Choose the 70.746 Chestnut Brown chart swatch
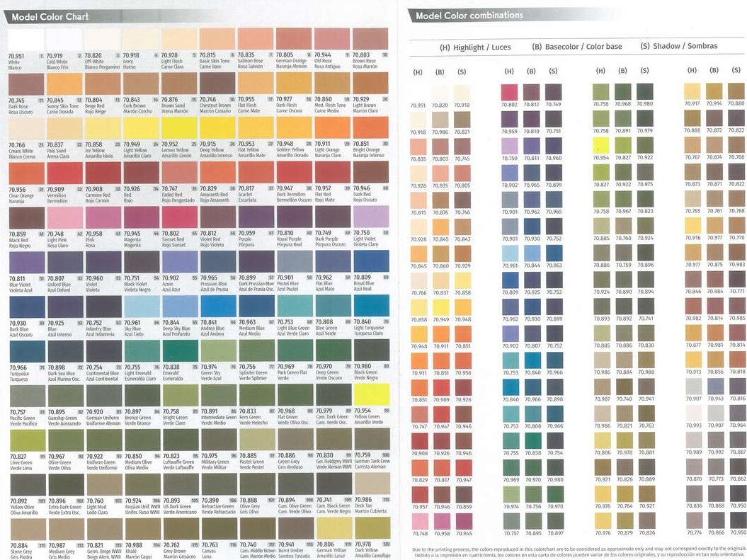This screenshot has width=747, height=560. point(217,84)
